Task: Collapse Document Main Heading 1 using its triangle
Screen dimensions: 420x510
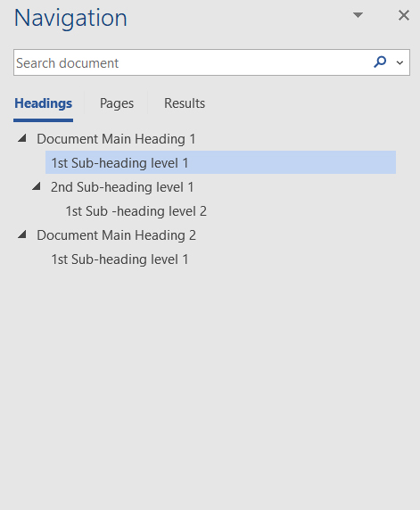Action: (22, 138)
